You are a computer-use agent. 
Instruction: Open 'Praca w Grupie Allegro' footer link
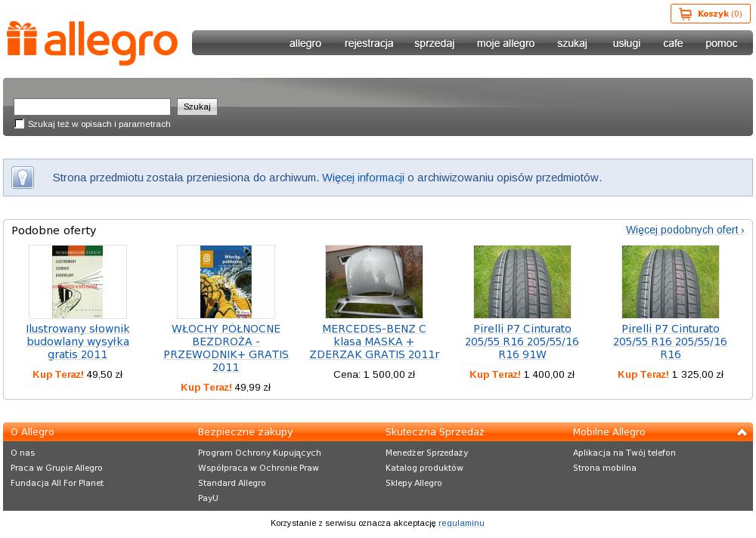tap(57, 468)
